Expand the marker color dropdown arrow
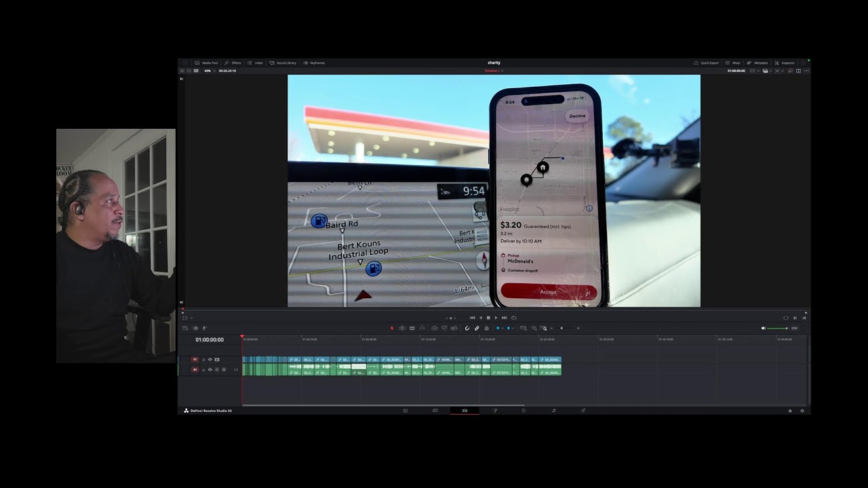 [513, 328]
